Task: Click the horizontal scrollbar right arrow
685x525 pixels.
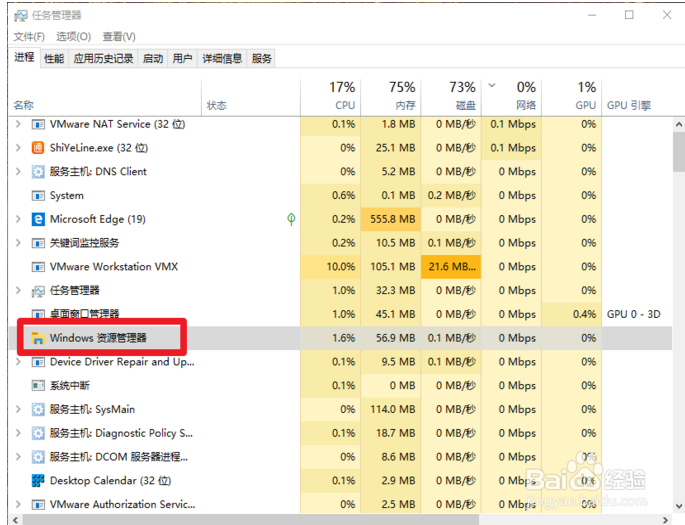Action: [666, 520]
